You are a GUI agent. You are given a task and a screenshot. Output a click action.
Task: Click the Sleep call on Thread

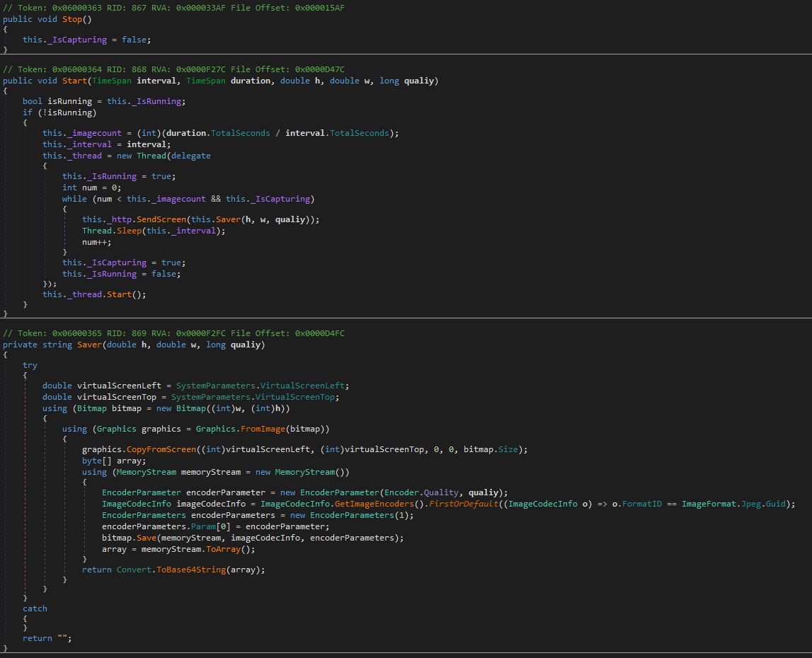(130, 231)
